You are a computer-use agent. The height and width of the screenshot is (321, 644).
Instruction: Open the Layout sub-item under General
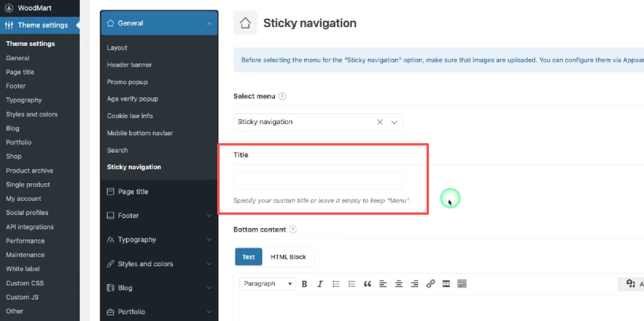tap(117, 48)
